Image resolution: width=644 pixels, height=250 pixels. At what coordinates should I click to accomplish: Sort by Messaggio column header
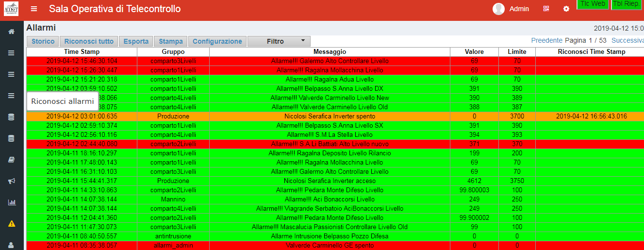tap(330, 52)
